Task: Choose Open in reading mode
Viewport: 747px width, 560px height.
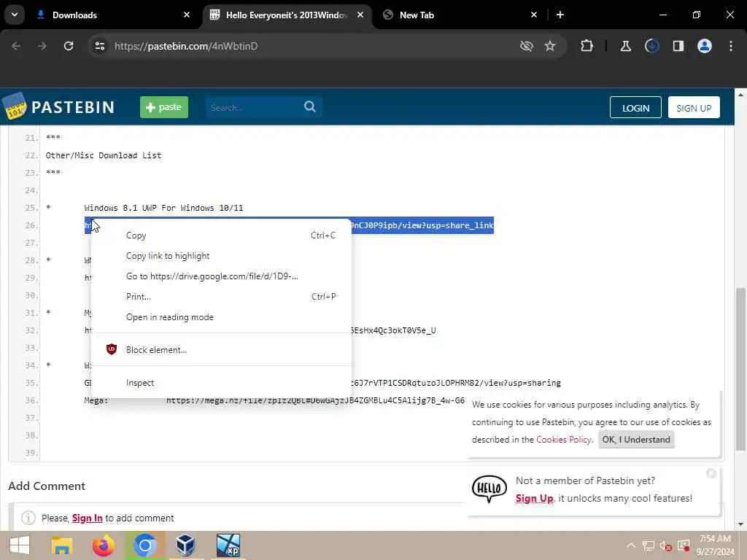Action: pyautogui.click(x=221, y=317)
